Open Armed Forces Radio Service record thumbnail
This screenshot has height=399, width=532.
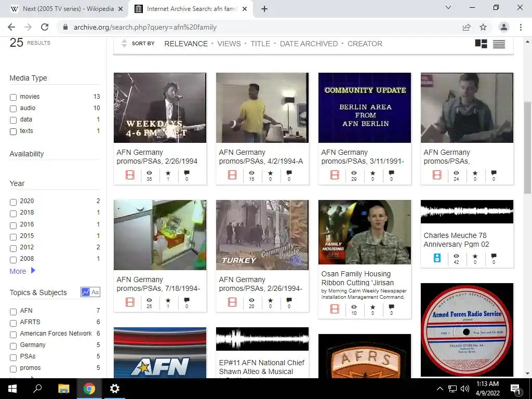[467, 330]
